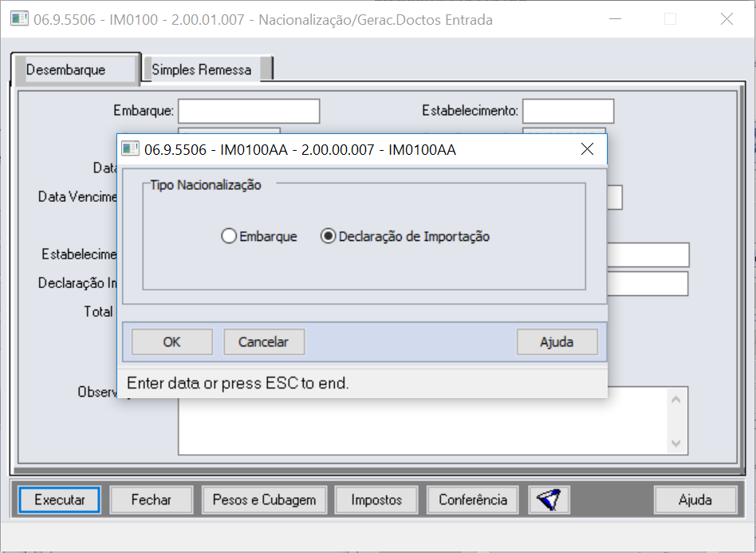Open Pesos e Cubagem
756x553 pixels.
(x=264, y=500)
